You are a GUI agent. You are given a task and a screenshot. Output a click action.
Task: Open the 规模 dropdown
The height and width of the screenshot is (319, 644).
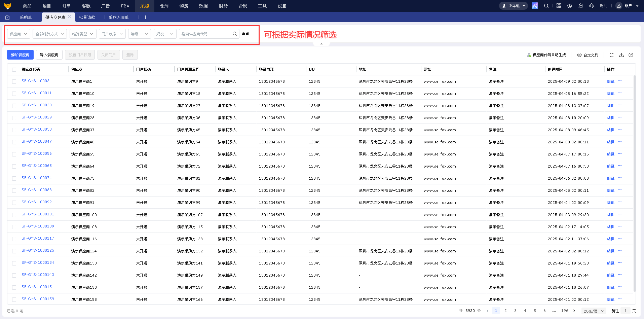point(165,34)
